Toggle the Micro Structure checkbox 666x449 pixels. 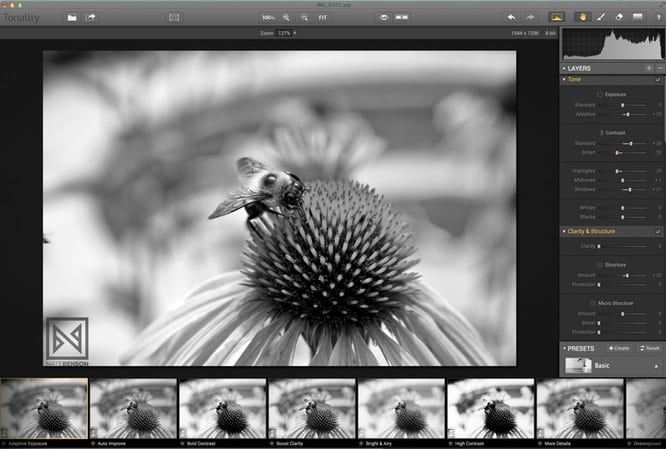593,303
